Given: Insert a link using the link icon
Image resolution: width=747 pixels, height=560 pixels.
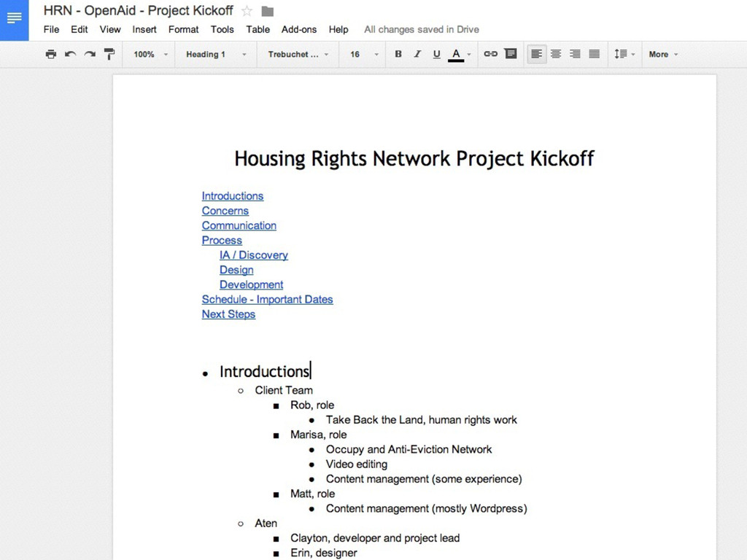Looking at the screenshot, I should (491, 54).
